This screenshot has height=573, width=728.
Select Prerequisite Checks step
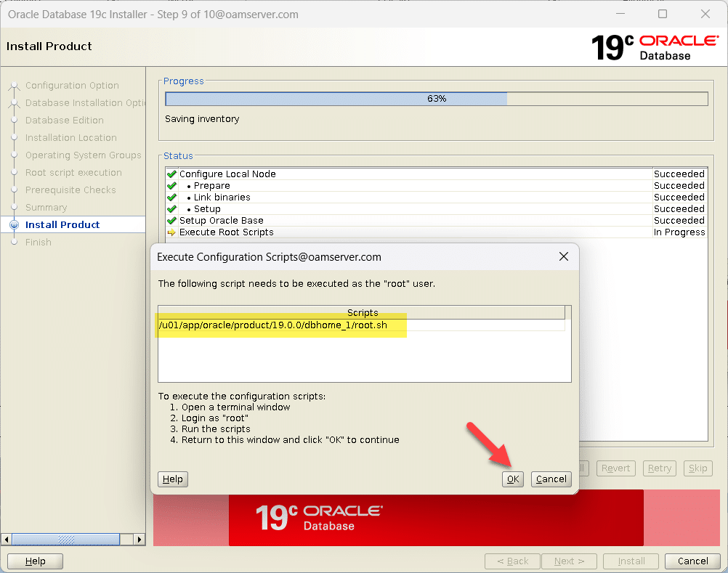point(70,190)
